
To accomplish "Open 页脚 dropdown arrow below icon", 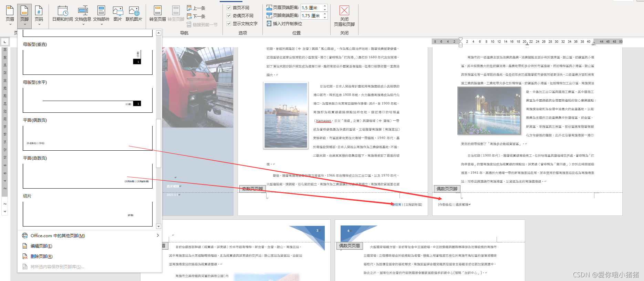I will pos(24,24).
